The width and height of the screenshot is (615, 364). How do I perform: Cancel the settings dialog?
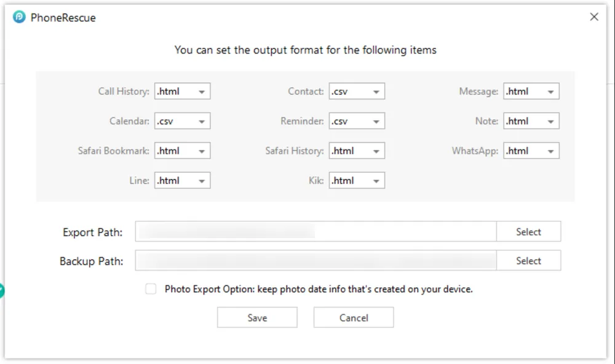click(x=354, y=318)
